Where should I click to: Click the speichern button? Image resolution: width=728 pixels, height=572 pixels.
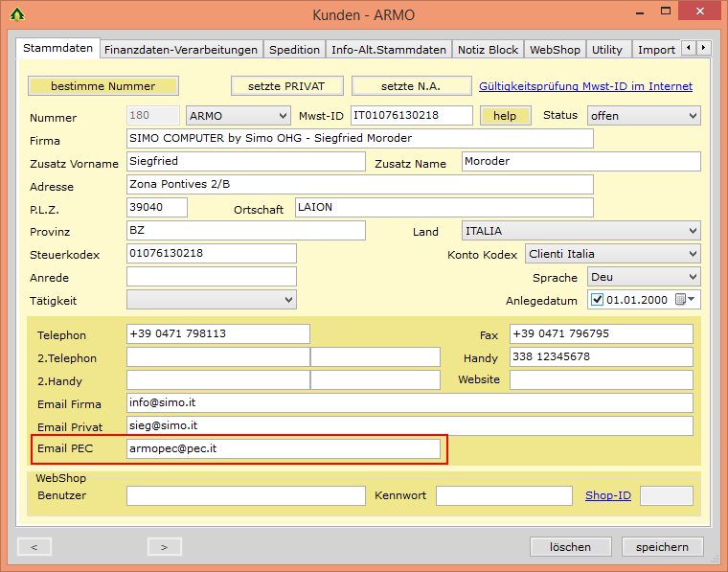tap(662, 547)
